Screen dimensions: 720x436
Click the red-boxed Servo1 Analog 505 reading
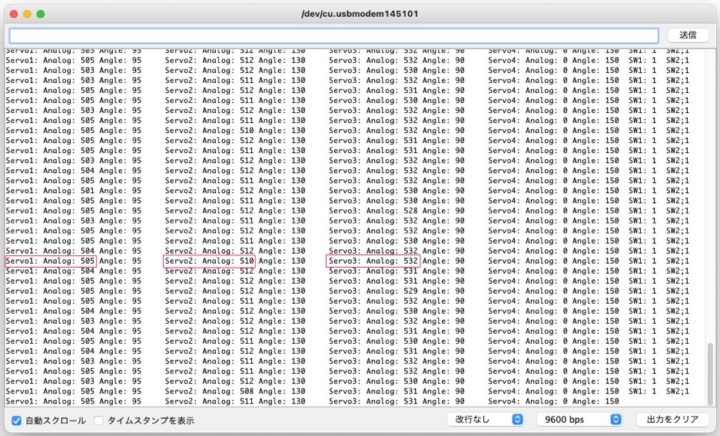pos(50,260)
